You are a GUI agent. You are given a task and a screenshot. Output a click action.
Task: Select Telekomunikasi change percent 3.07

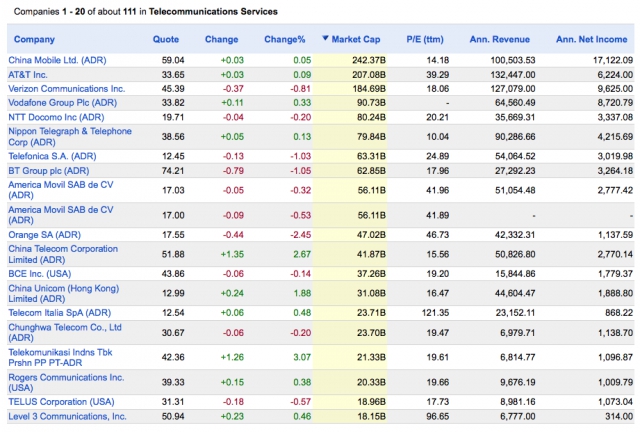click(302, 358)
